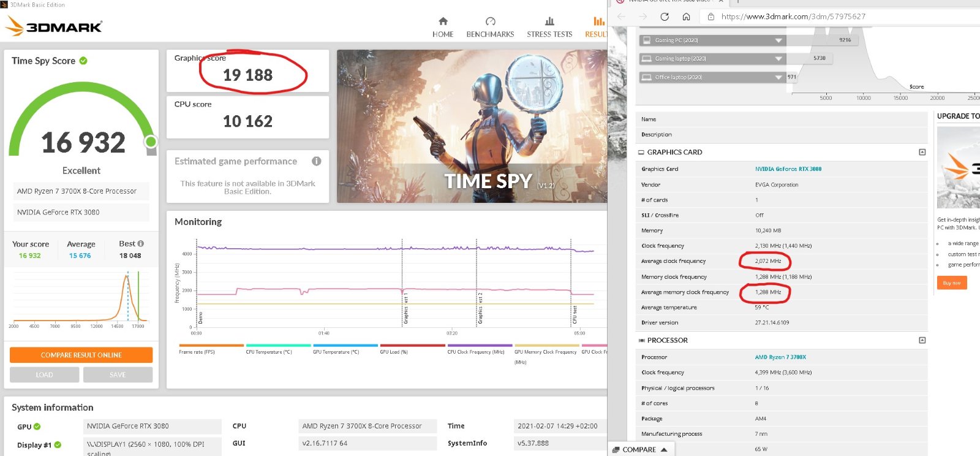Click the TIME SPY banner image
The height and width of the screenshot is (456, 980).
(x=472, y=126)
